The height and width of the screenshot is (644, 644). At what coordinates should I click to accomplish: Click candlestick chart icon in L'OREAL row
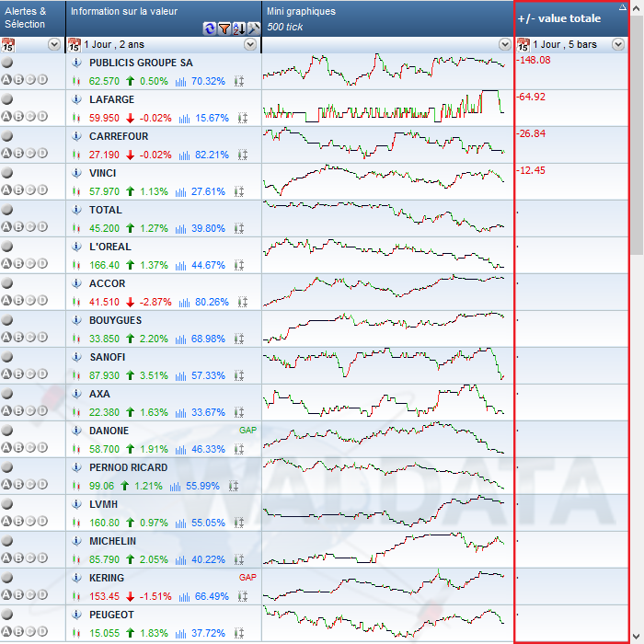point(76,265)
